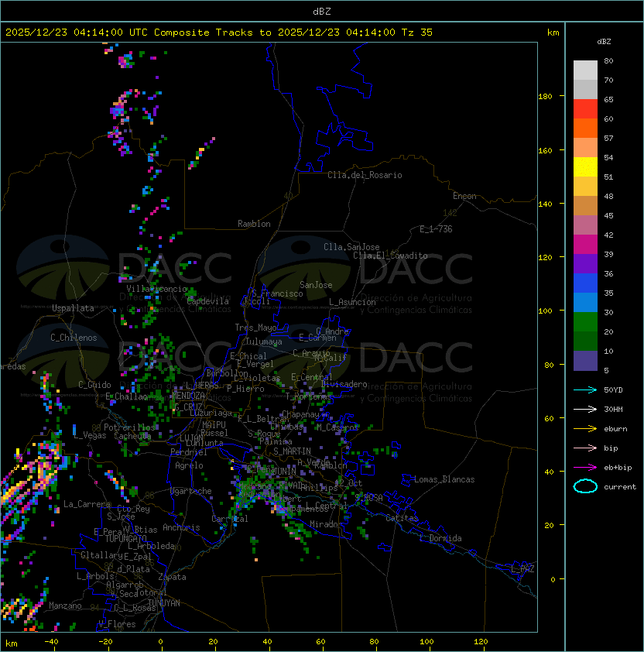Click the 'Encon' map label
Viewport: 644px width, 652px height.
click(x=464, y=196)
